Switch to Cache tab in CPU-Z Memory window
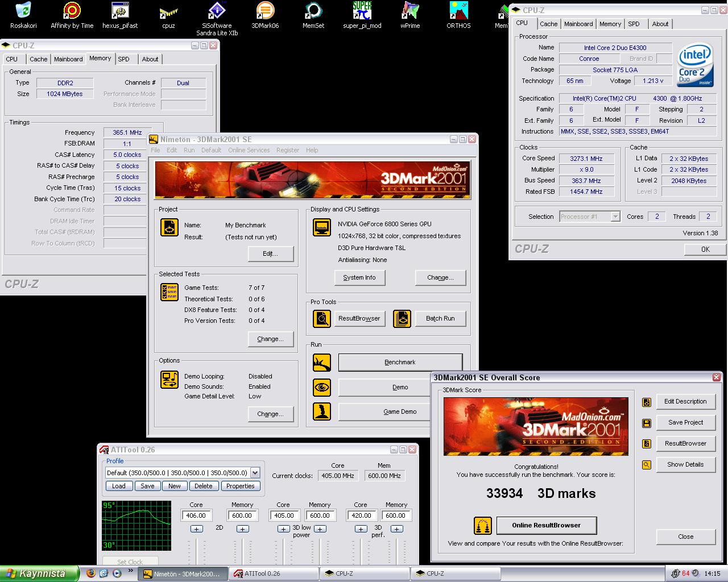728x582 pixels. [39, 59]
